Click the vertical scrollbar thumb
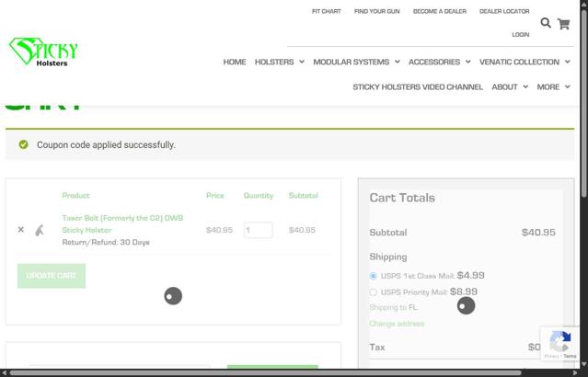The width and height of the screenshot is (588, 377). (x=584, y=103)
